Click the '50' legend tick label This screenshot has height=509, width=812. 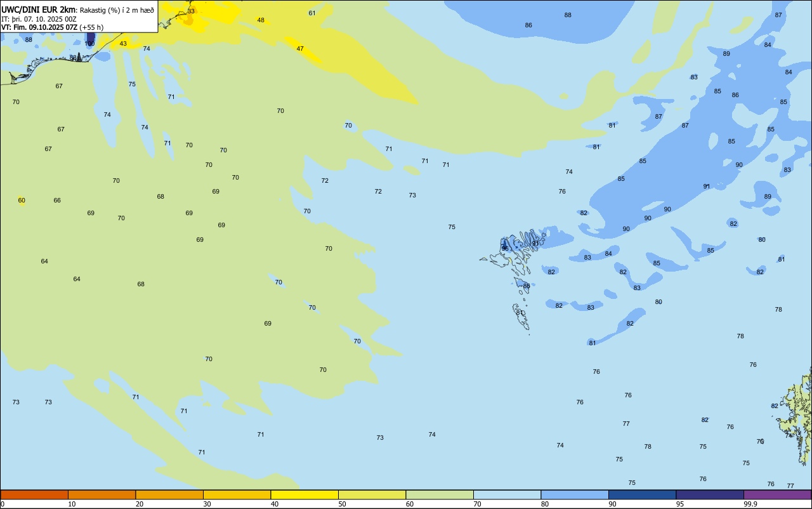pyautogui.click(x=342, y=504)
